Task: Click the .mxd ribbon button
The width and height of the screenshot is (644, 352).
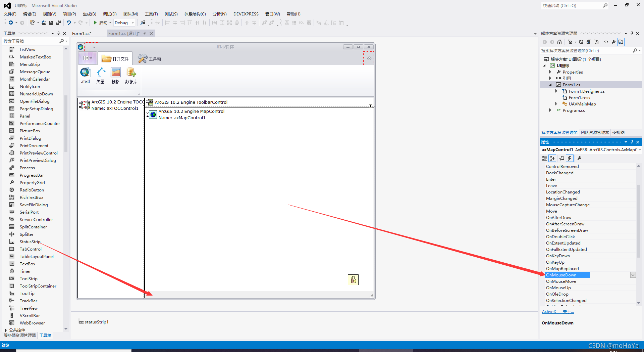Action: pyautogui.click(x=85, y=76)
